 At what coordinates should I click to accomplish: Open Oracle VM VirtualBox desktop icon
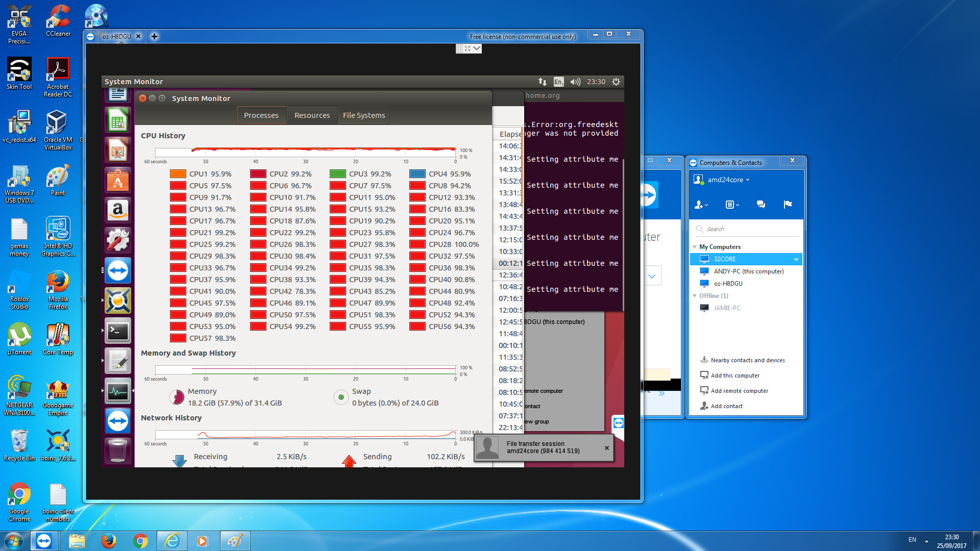click(x=58, y=131)
